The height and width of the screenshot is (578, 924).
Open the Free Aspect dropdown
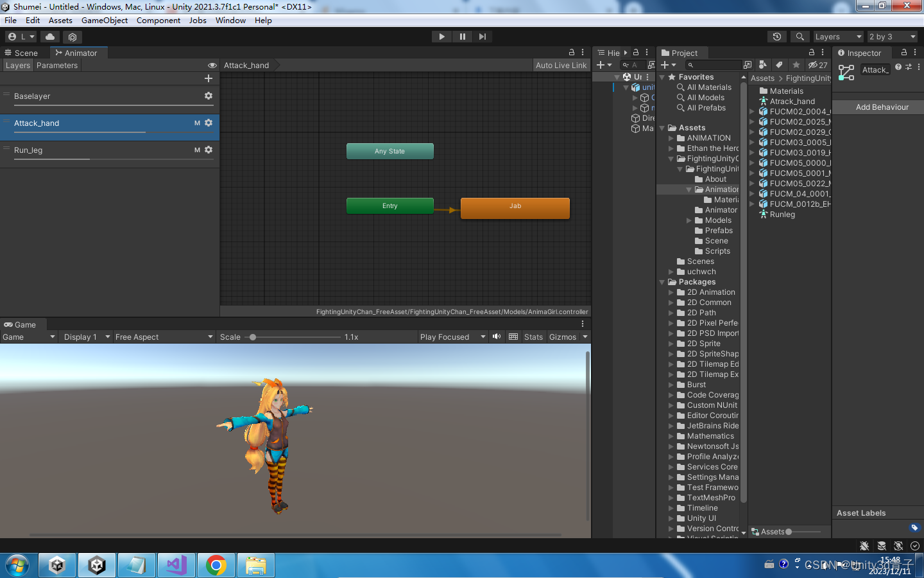(x=164, y=337)
